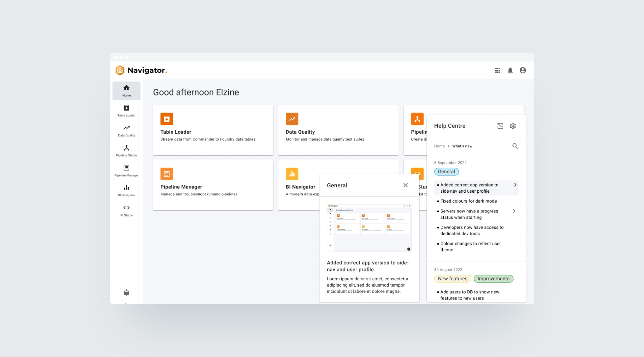Click the Table Loader card icon

[x=166, y=119]
